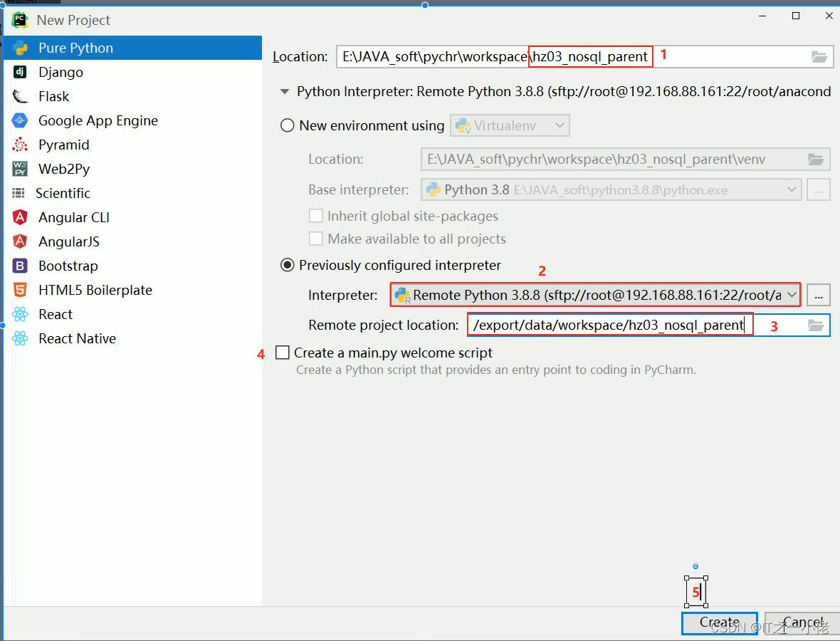Screen dimensions: 840x641
Task: Enable Make available to all projects
Action: [x=316, y=239]
